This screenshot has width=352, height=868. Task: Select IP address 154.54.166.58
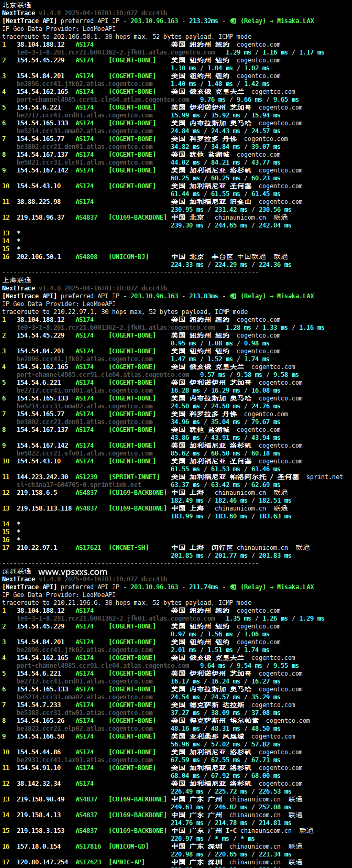(x=41, y=736)
